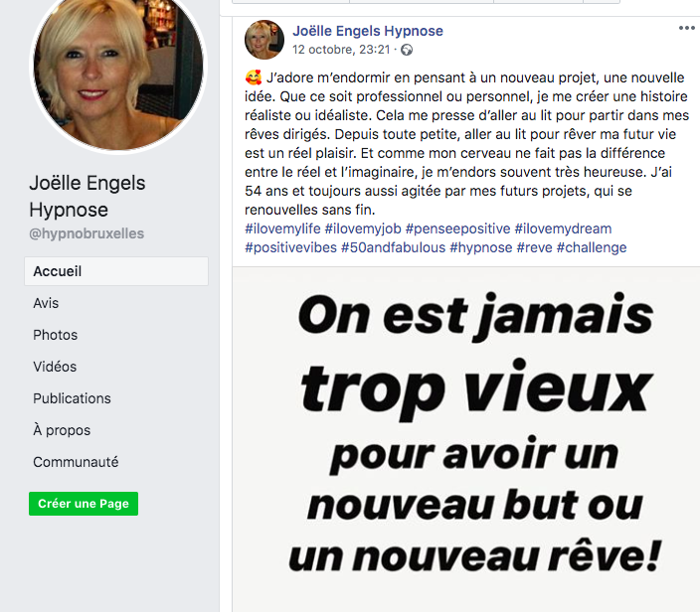Follow the #penseepositive hashtag
This screenshot has width=700, height=612.
(457, 229)
